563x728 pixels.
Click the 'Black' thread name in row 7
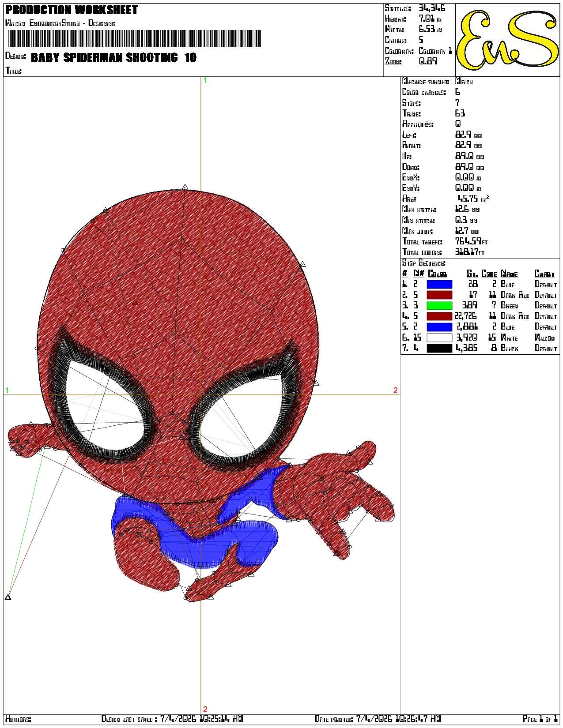point(509,348)
